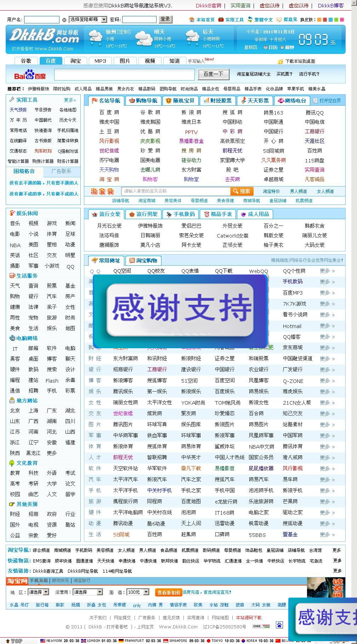Image resolution: width=357 pixels, height=644 pixels.
Task: Click the 淘宝 product name search field
Action: pyautogui.click(x=176, y=191)
